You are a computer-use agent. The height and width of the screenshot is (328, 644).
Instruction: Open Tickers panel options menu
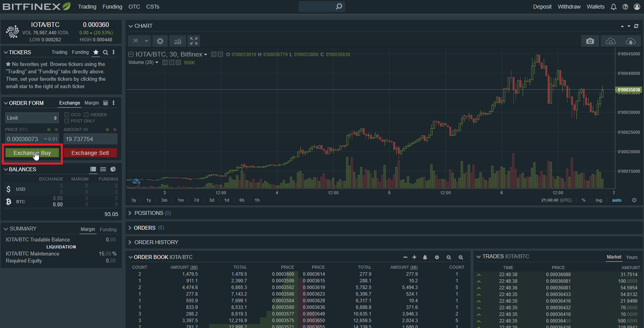pyautogui.click(x=114, y=52)
